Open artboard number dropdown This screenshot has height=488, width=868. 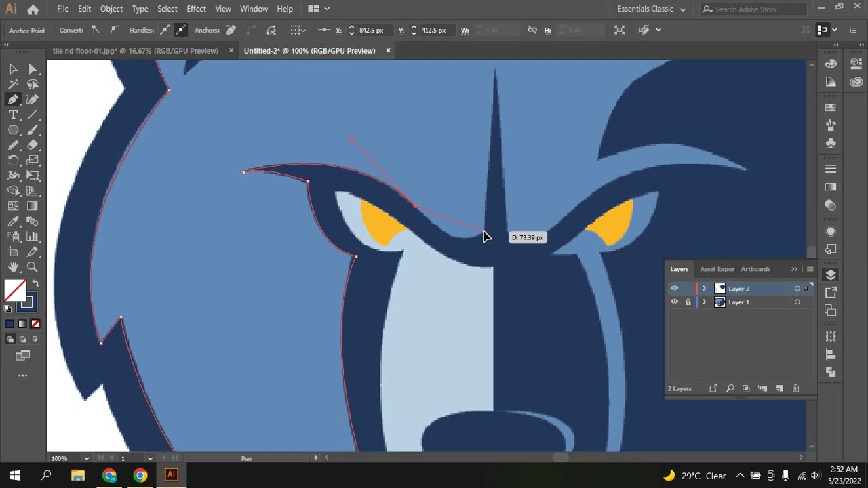(150, 458)
